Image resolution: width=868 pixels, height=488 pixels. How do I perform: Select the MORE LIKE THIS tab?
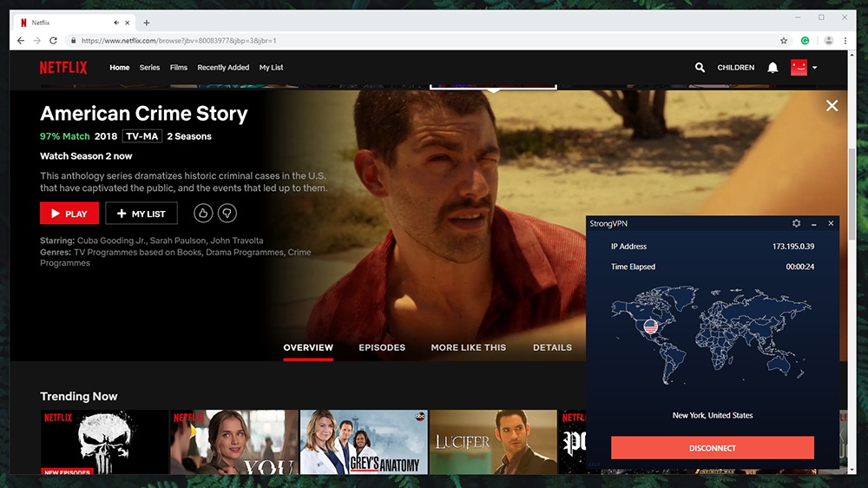pyautogui.click(x=469, y=348)
